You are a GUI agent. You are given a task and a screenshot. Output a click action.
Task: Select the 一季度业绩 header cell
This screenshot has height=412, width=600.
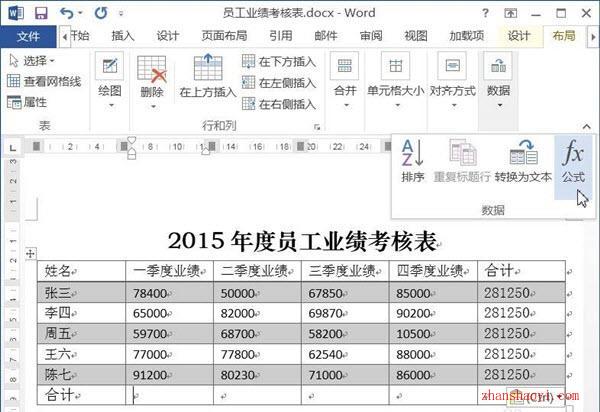(169, 271)
